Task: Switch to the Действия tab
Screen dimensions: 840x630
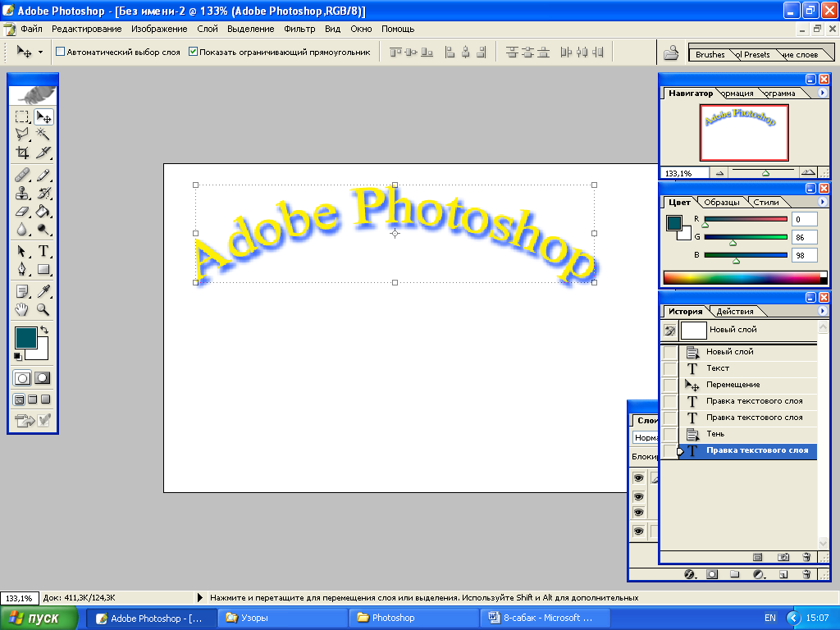Action: [x=735, y=311]
